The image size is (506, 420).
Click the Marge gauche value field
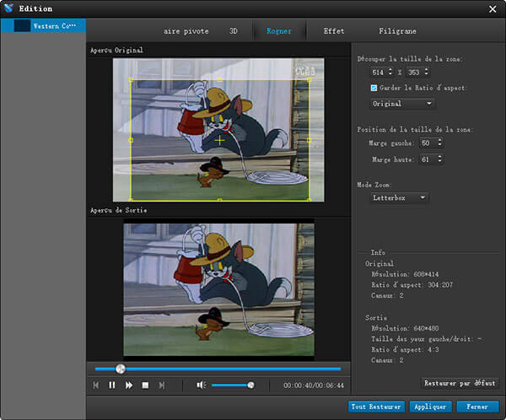(x=428, y=143)
